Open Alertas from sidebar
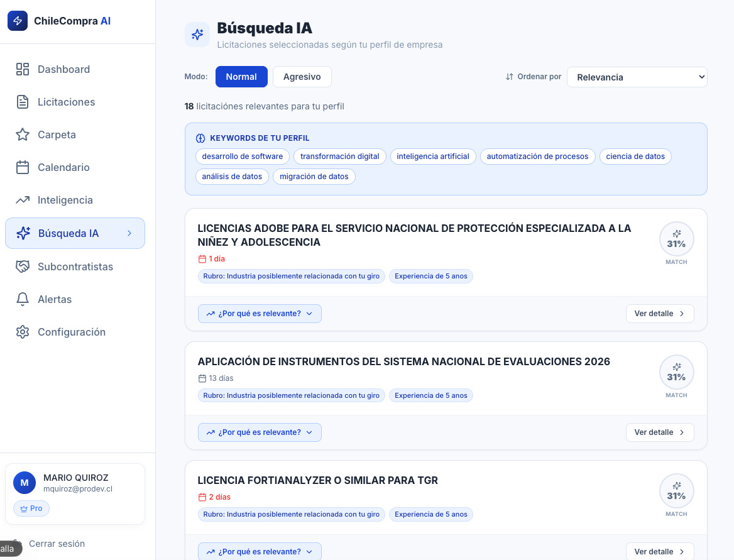Image resolution: width=734 pixels, height=560 pixels. point(75,299)
